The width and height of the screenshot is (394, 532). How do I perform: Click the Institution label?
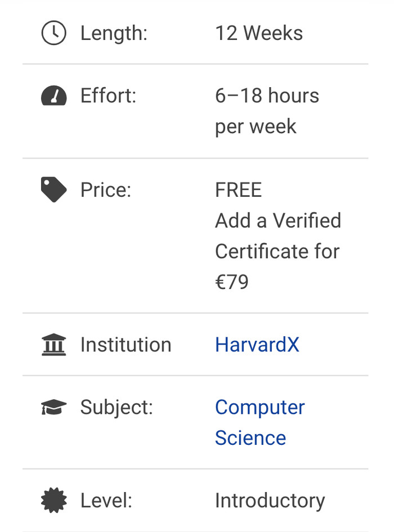[126, 344]
